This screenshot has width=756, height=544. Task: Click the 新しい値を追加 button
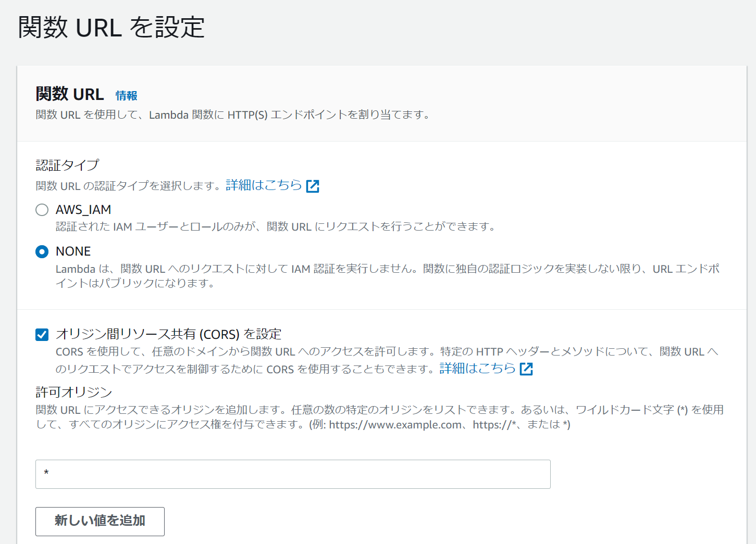(100, 521)
